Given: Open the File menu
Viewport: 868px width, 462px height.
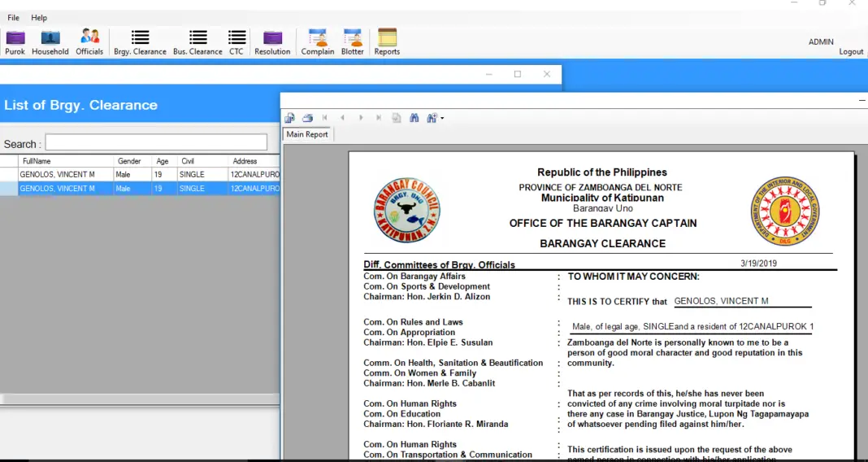Looking at the screenshot, I should [13, 18].
